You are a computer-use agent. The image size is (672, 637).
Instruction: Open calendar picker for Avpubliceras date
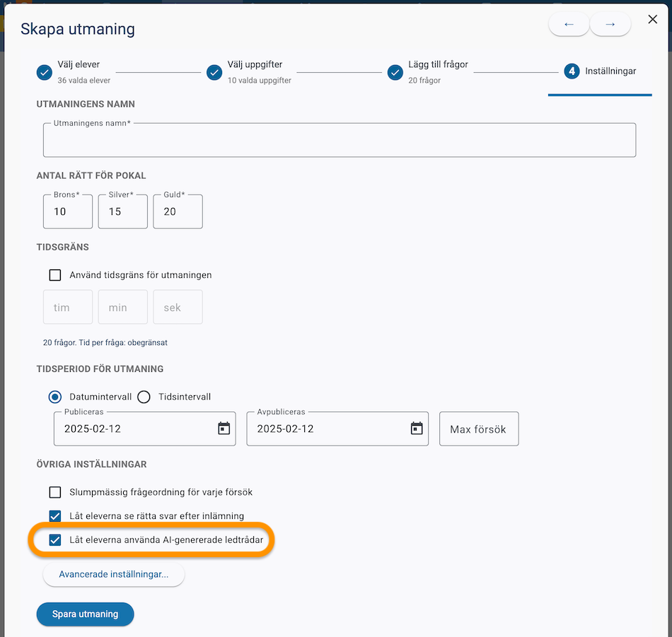pyautogui.click(x=417, y=428)
